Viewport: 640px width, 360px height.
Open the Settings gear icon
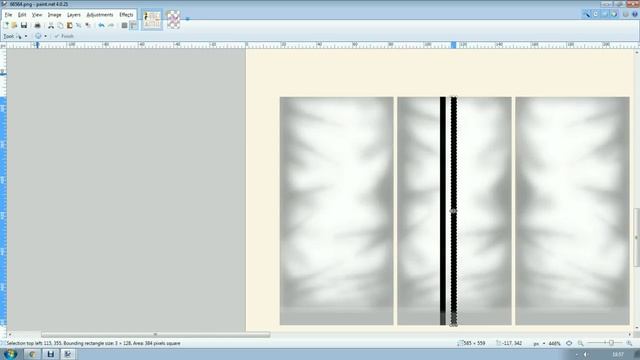[x=626, y=14]
